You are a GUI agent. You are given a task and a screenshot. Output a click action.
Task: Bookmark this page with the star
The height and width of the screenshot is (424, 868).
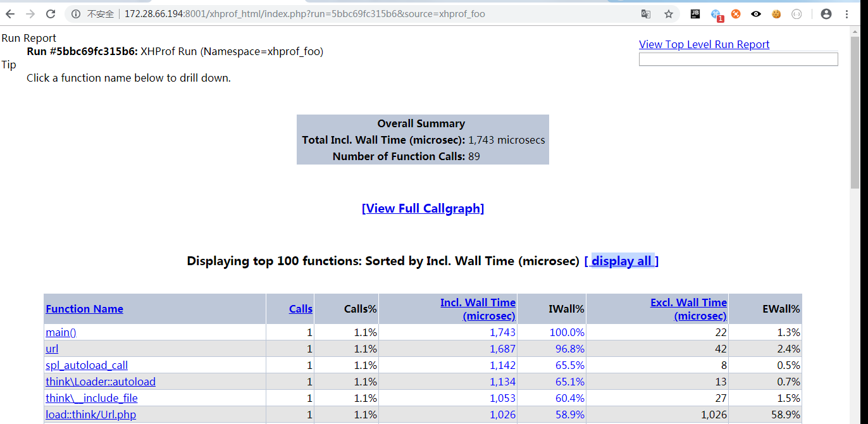668,14
